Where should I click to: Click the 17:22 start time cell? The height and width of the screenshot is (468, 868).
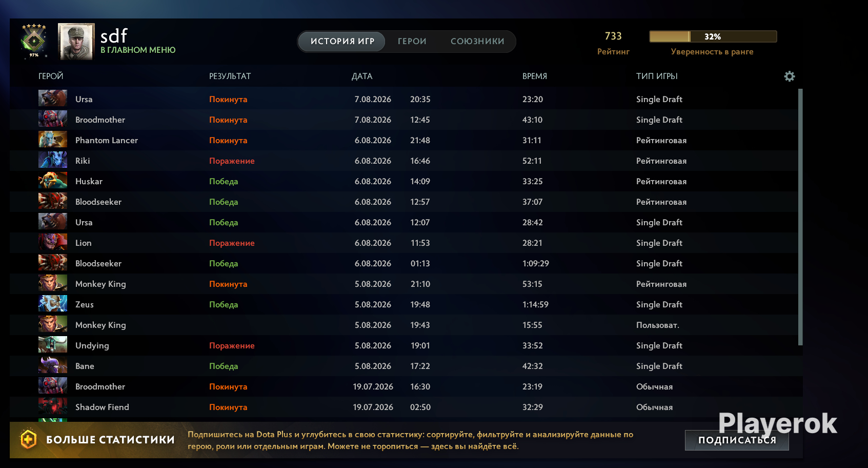[420, 366]
